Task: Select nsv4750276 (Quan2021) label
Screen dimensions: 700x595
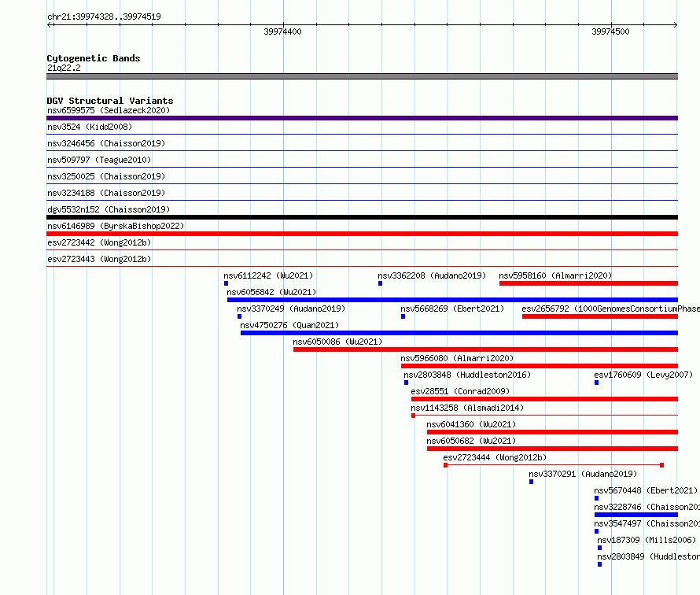Action: [289, 325]
